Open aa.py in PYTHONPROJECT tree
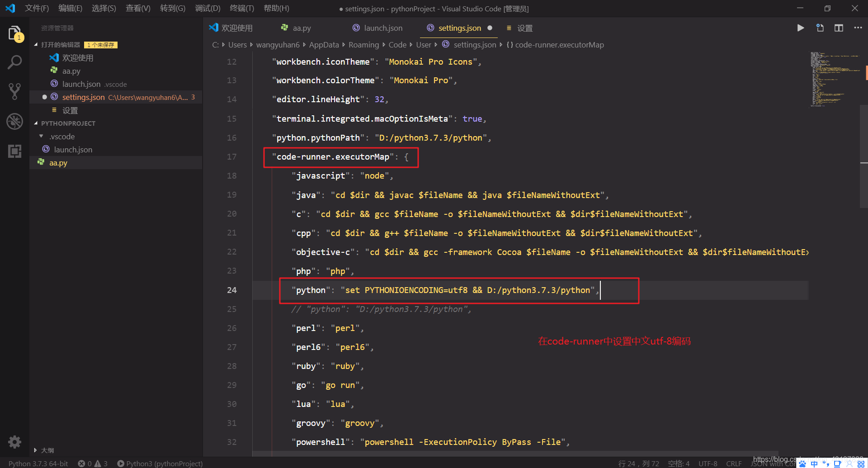This screenshot has width=868, height=468. coord(116,163)
